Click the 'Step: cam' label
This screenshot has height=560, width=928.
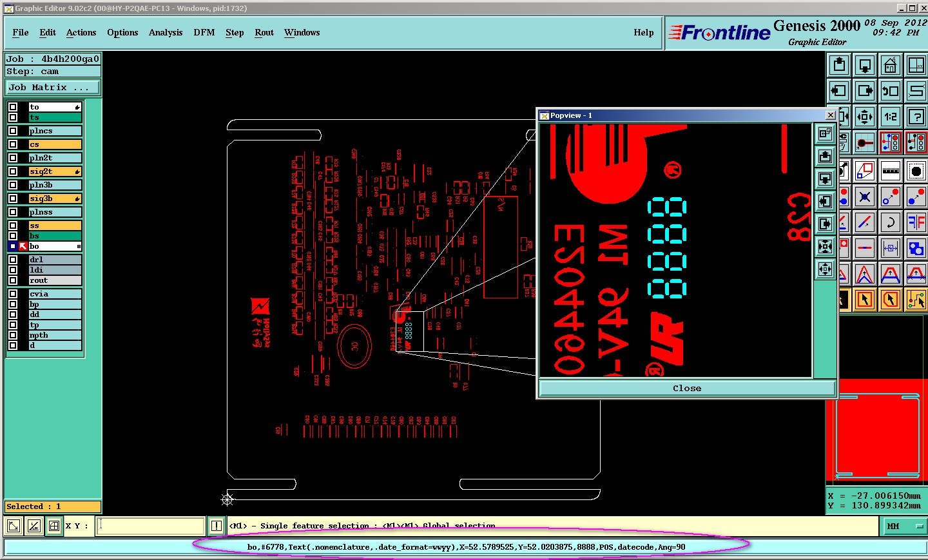pyautogui.click(x=32, y=72)
